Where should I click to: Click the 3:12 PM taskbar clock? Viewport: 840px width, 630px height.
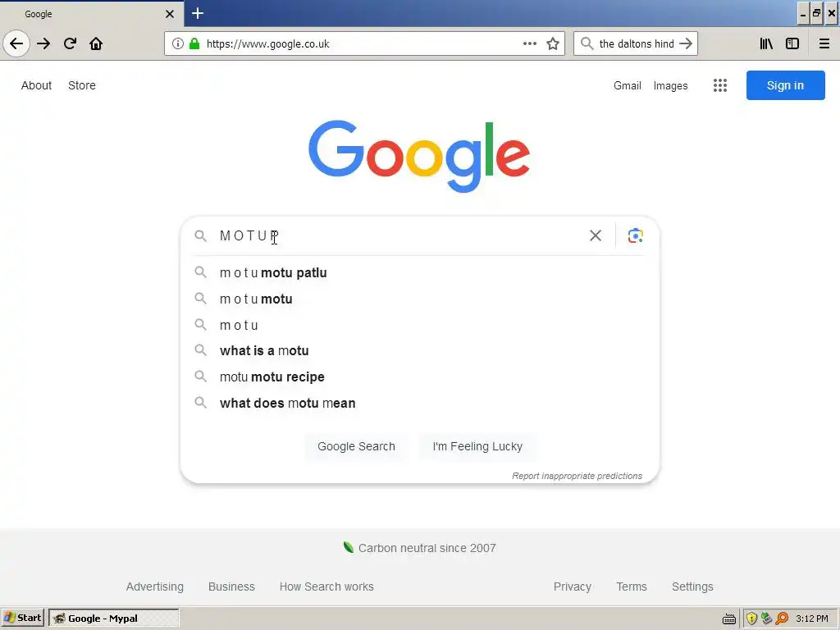point(812,619)
